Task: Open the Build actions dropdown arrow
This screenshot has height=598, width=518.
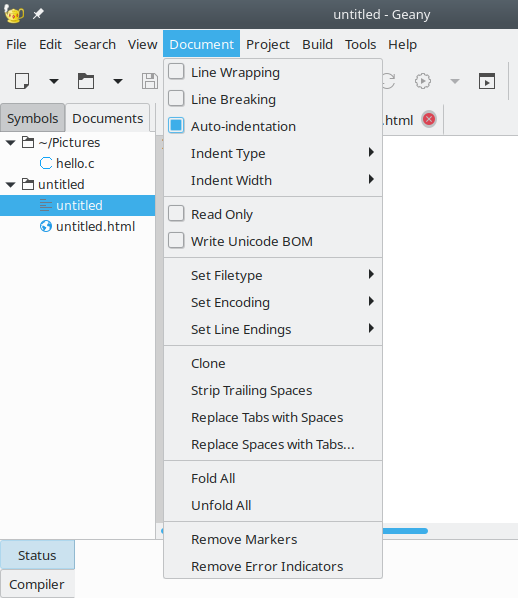Action: (455, 81)
